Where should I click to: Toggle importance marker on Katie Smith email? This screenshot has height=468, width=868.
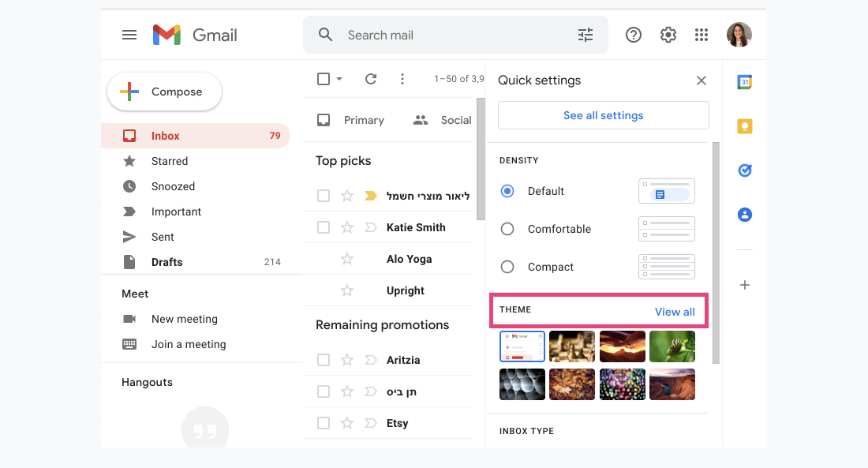[371, 227]
